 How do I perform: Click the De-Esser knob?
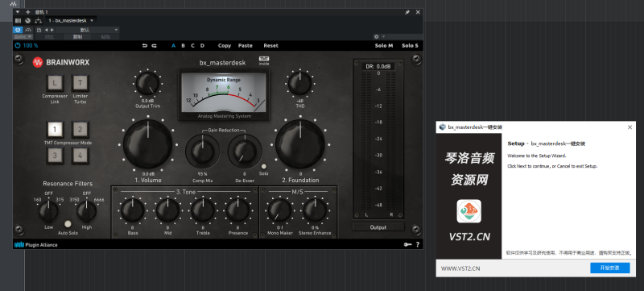pyautogui.click(x=245, y=151)
